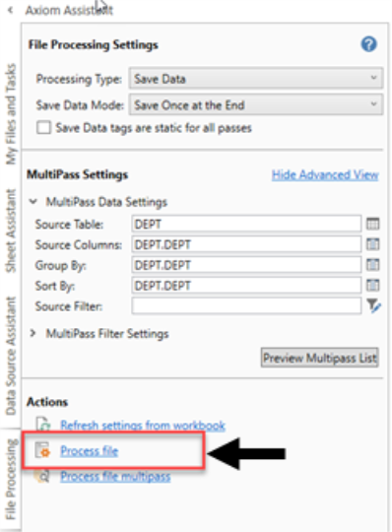Click the Preview Multipass List button
Image resolution: width=392 pixels, height=532 pixels.
click(x=320, y=358)
